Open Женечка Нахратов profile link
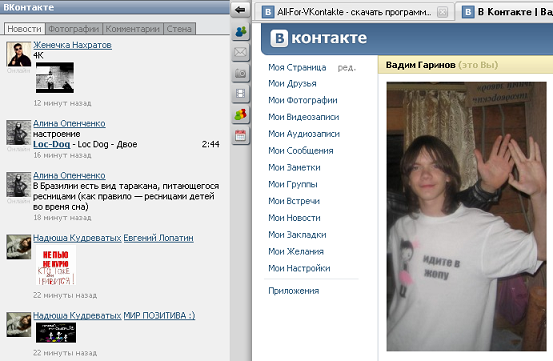 [x=72, y=45]
